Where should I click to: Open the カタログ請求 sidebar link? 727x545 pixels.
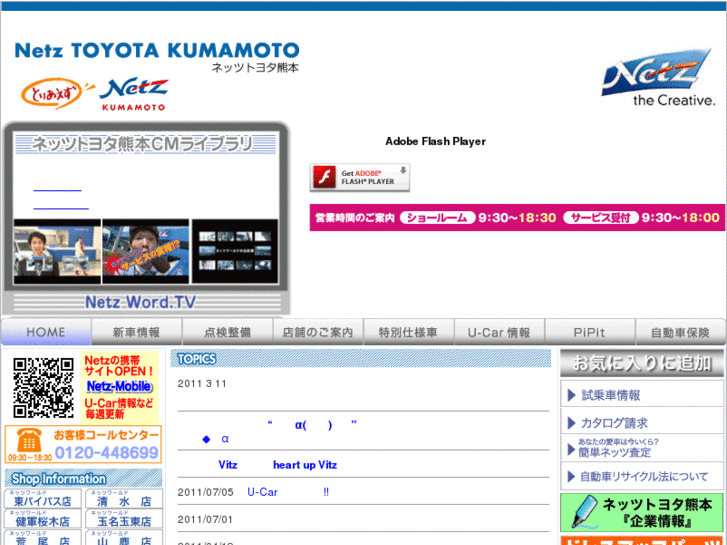(642, 423)
